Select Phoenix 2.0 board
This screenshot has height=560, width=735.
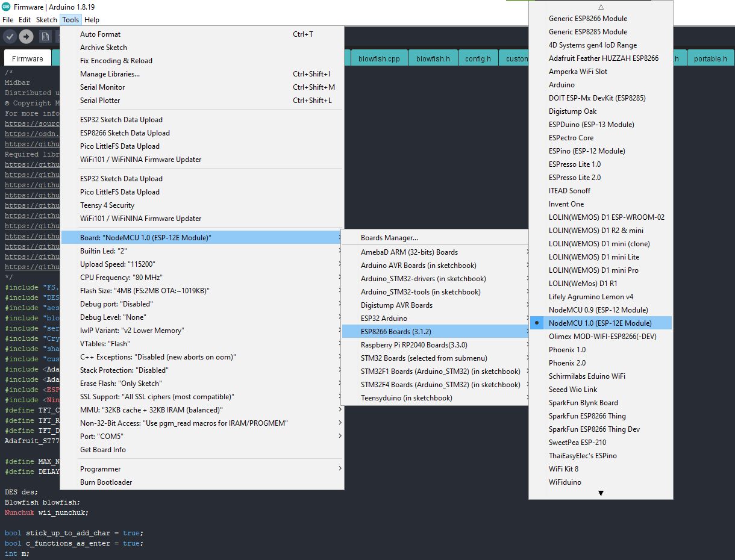tap(601, 363)
